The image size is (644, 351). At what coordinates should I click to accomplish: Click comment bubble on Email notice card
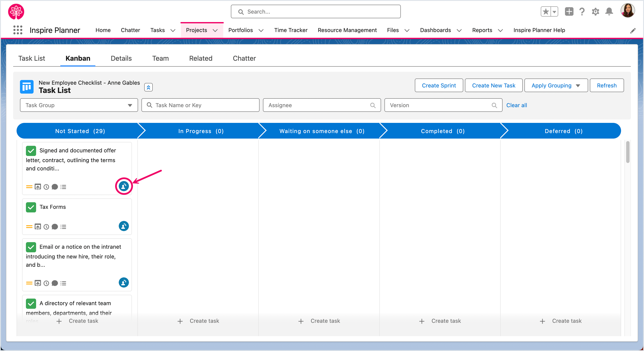55,283
